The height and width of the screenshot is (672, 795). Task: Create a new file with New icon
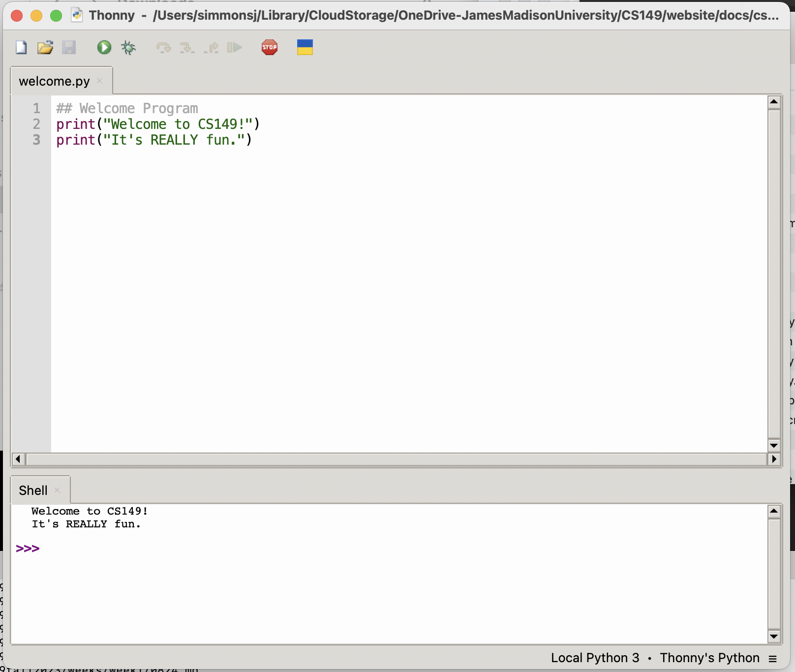(21, 48)
